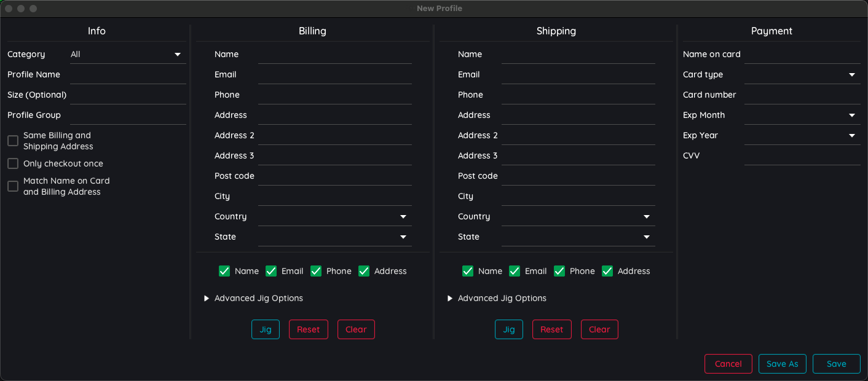Uncheck the Phone jig option under Shipping
Viewport: 868px width, 381px height.
(x=559, y=270)
